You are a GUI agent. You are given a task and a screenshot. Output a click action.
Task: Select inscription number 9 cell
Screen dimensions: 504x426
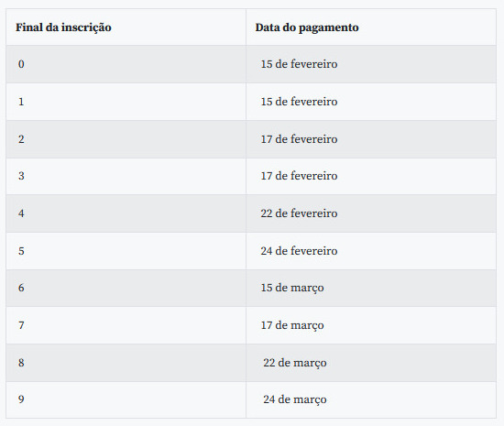click(126, 399)
